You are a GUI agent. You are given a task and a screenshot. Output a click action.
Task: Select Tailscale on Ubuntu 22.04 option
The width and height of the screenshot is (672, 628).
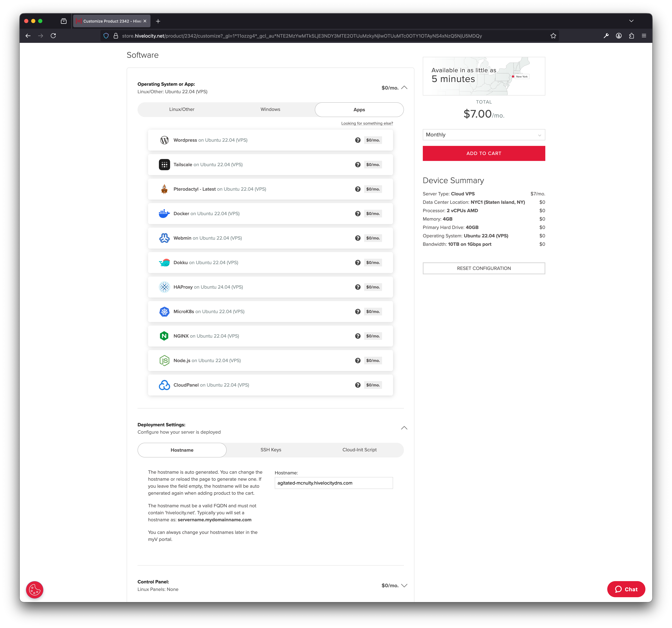[x=270, y=164]
